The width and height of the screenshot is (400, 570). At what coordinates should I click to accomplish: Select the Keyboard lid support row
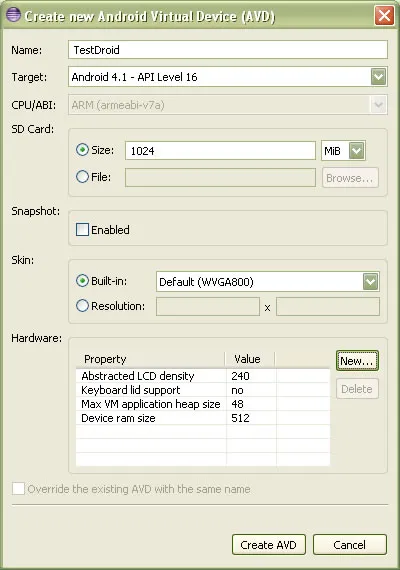click(203, 390)
